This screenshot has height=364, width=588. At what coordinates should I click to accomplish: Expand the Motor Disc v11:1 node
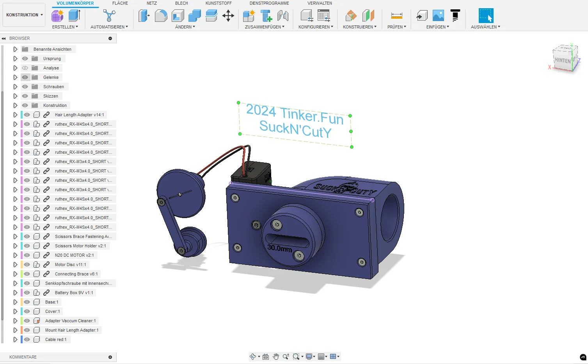[x=15, y=265]
